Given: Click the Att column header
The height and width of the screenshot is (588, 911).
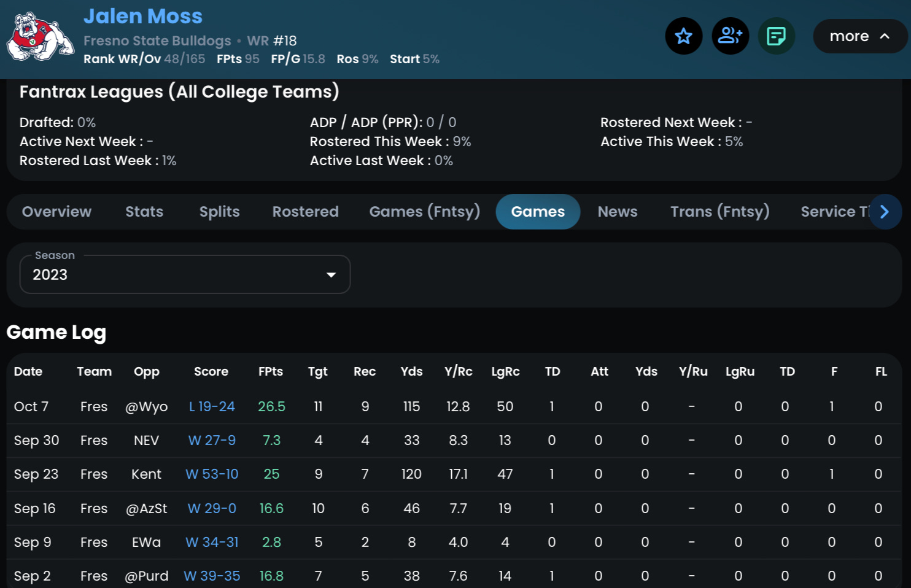Looking at the screenshot, I should point(599,371).
